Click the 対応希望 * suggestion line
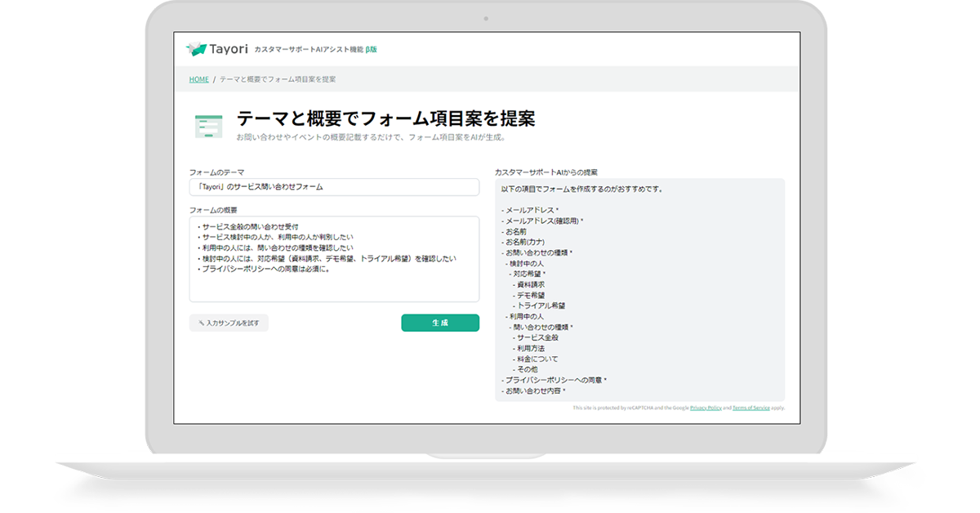This screenshot has width=980, height=513. tap(528, 274)
